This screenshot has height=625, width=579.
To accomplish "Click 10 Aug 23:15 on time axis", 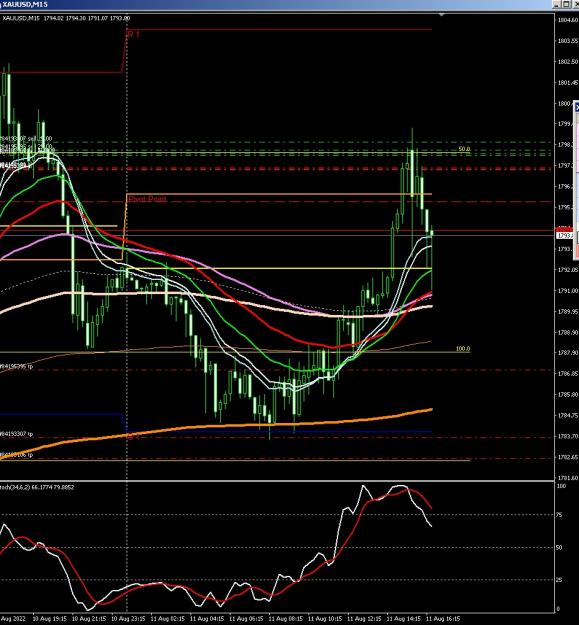I will 128,619.
